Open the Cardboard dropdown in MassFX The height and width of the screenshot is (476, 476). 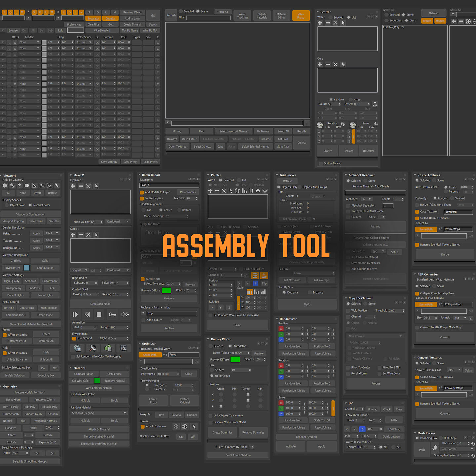(118, 221)
